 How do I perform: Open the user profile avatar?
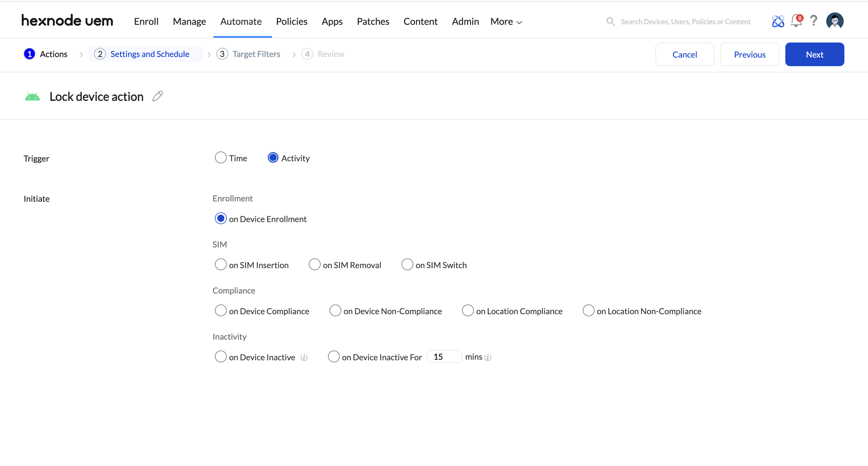835,21
